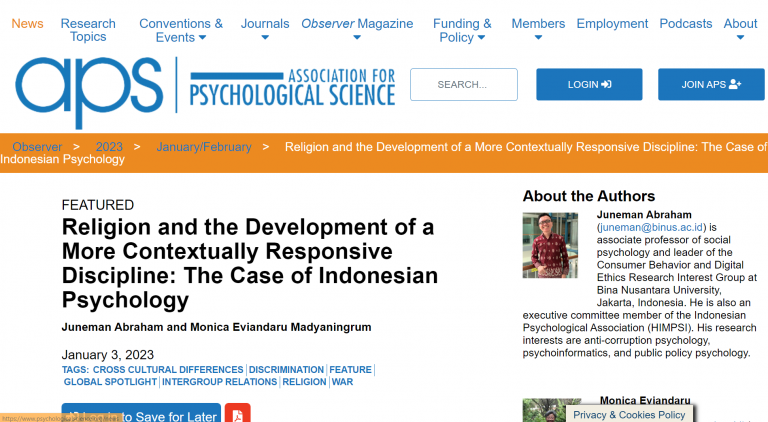
Task: Click the January 3, 2023 date
Action: 108,354
